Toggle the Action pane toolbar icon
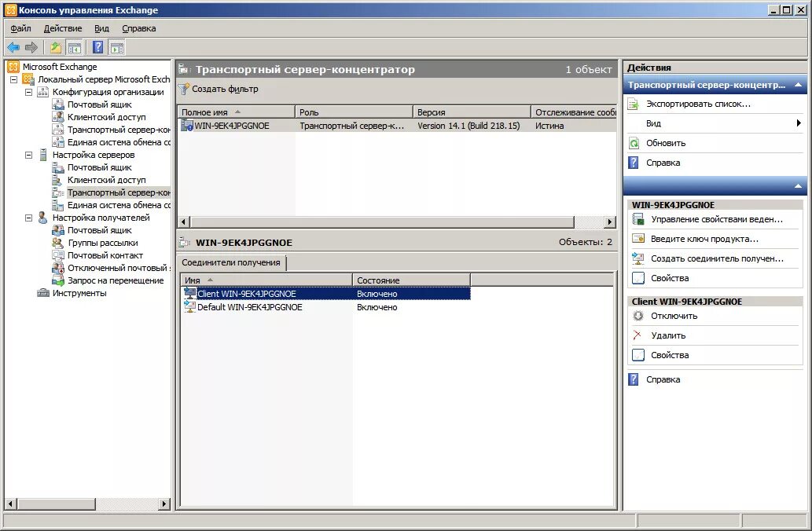This screenshot has width=812, height=531. pos(117,48)
